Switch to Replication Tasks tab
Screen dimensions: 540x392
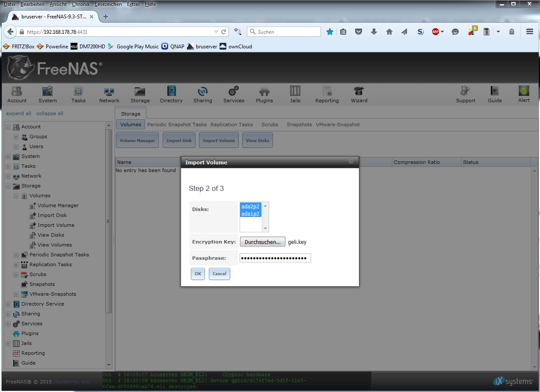coord(231,125)
